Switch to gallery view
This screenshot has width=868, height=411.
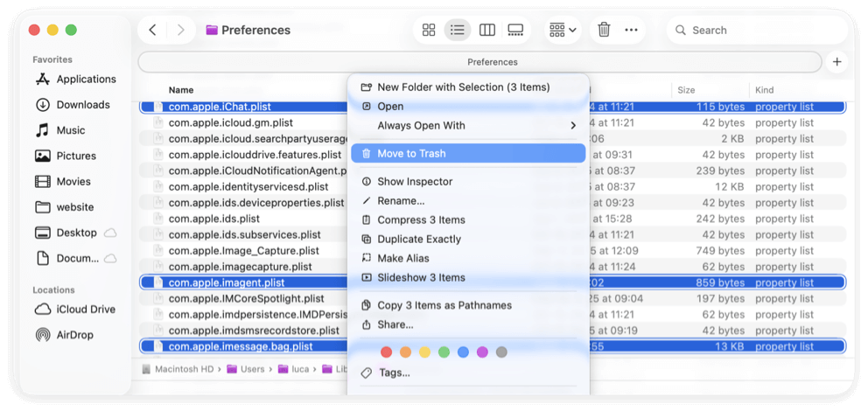click(x=515, y=30)
